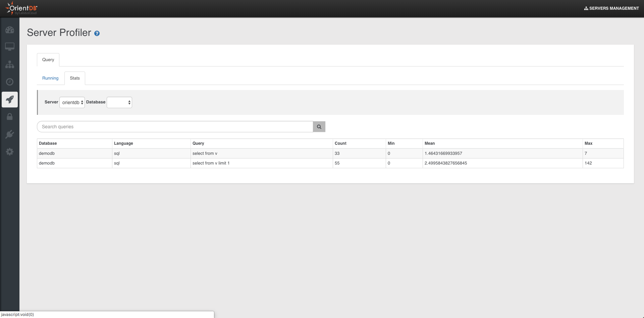This screenshot has height=318, width=644.
Task: Click the OrientDB logo
Action: [x=21, y=8]
